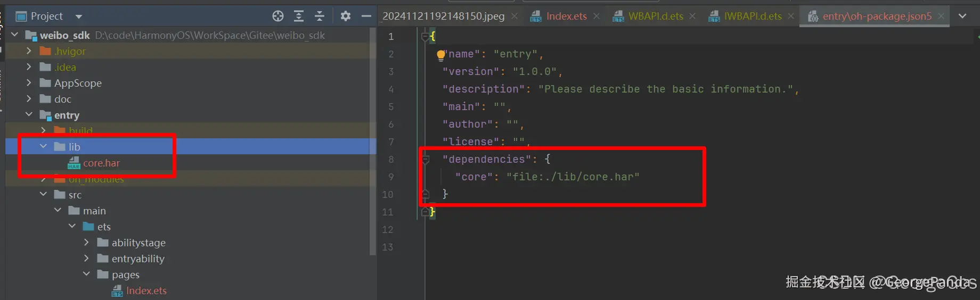Expand the abilitystage folder
Screen dimensions: 980x300
(86, 242)
